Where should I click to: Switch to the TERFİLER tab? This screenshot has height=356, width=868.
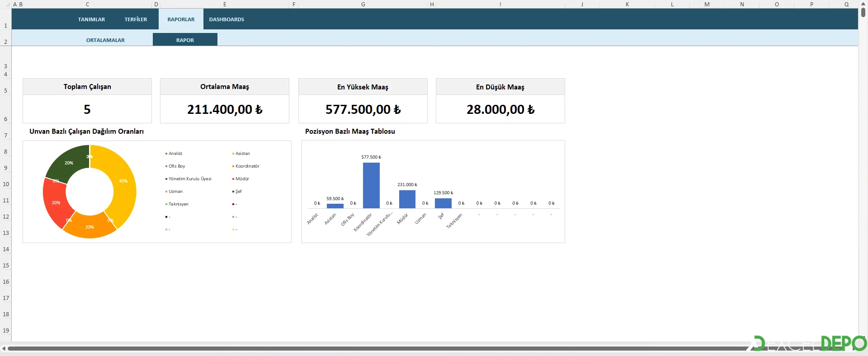[x=136, y=19]
